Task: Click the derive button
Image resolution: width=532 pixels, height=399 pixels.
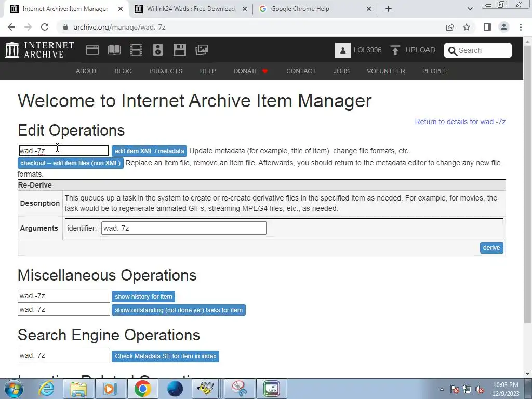Action: point(491,248)
